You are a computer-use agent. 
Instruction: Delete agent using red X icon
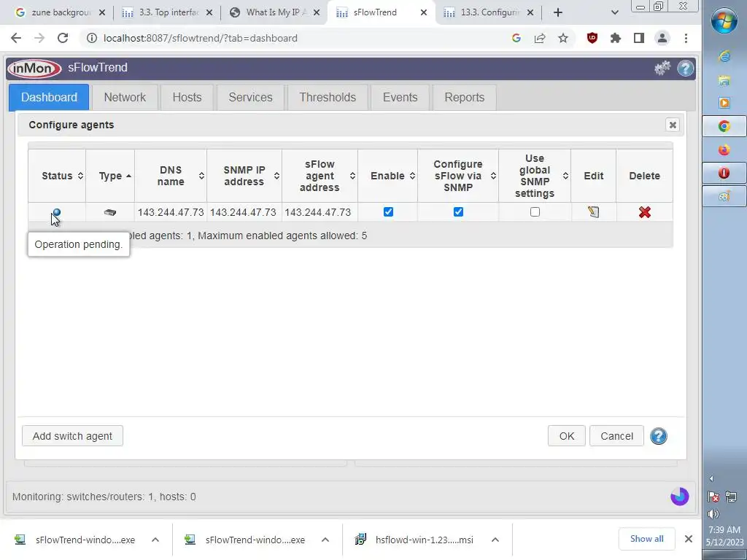click(x=645, y=212)
